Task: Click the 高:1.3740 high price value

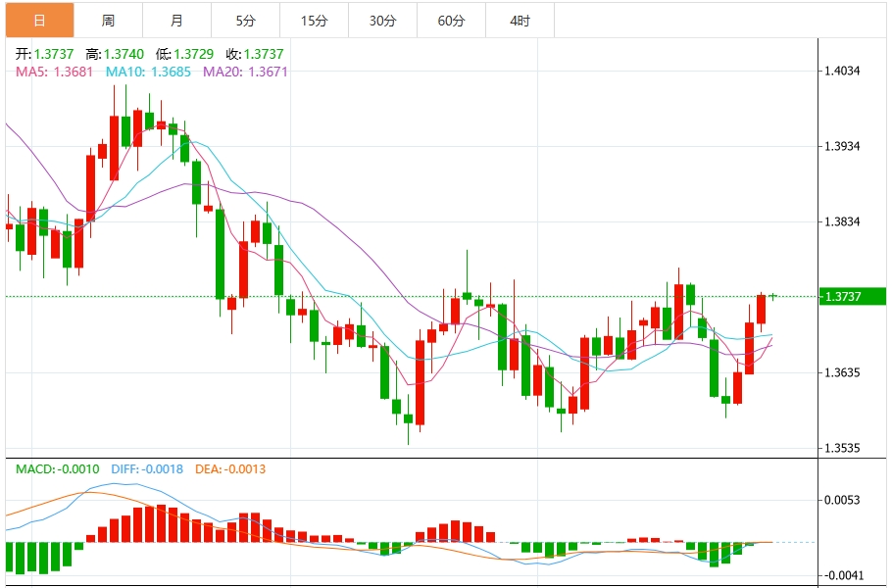Action: point(115,54)
